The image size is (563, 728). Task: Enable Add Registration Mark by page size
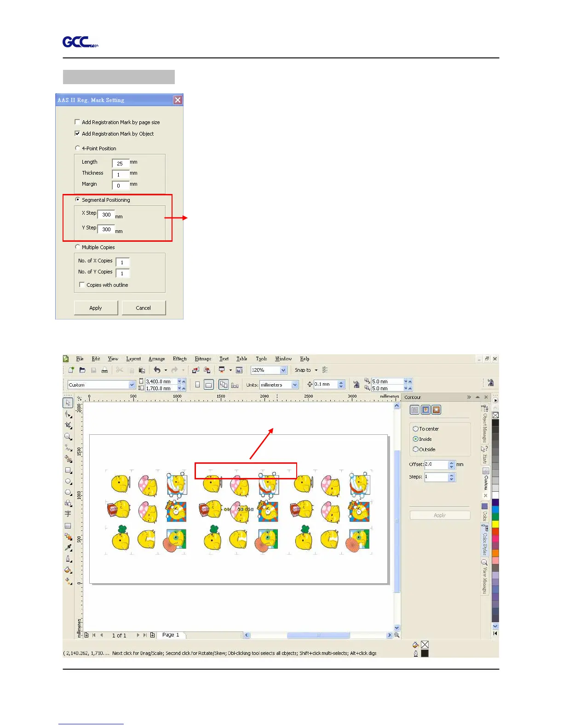coord(77,122)
